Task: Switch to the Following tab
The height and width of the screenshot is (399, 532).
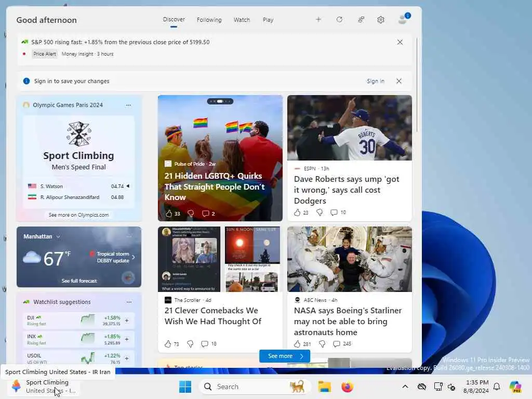Action: (209, 20)
